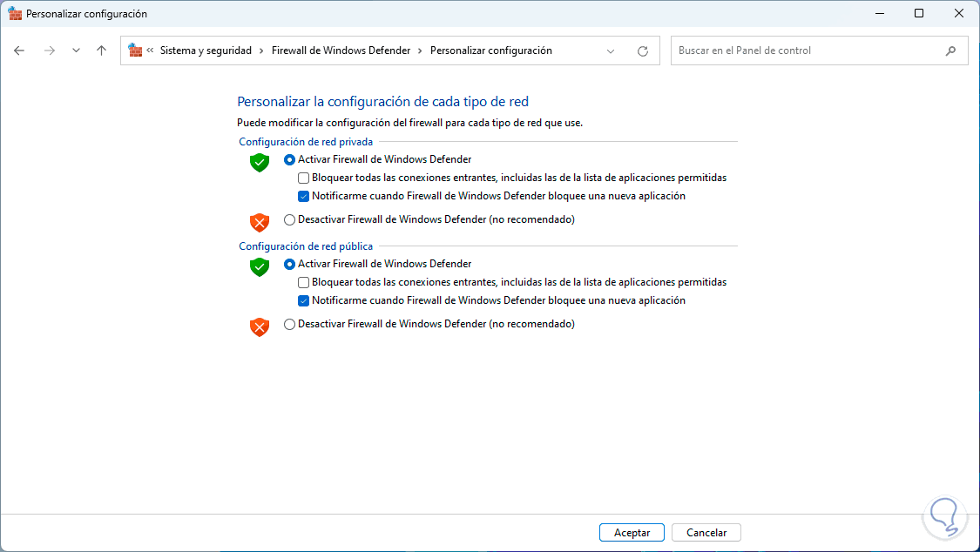Go up one level with up arrow
980x552 pixels.
pyautogui.click(x=101, y=50)
